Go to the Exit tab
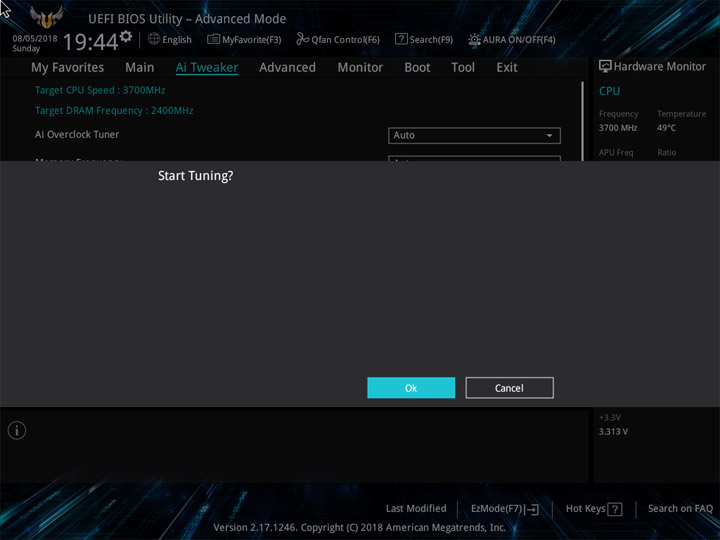Screen dimensions: 720x540 (506, 68)
